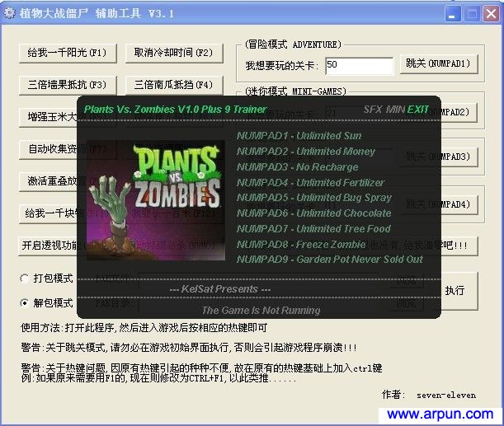Click the 给我一千阳光 (F1) button

pos(68,53)
